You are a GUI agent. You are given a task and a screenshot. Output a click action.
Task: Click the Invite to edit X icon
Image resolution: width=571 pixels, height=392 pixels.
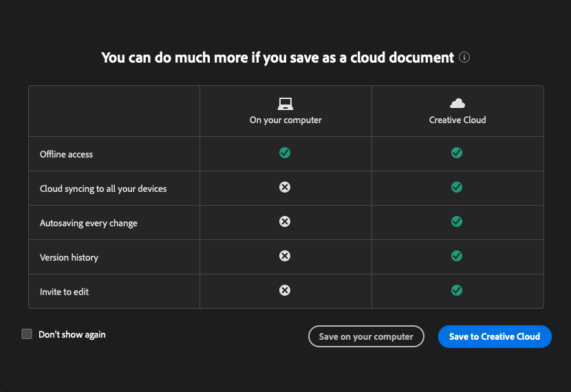point(285,290)
